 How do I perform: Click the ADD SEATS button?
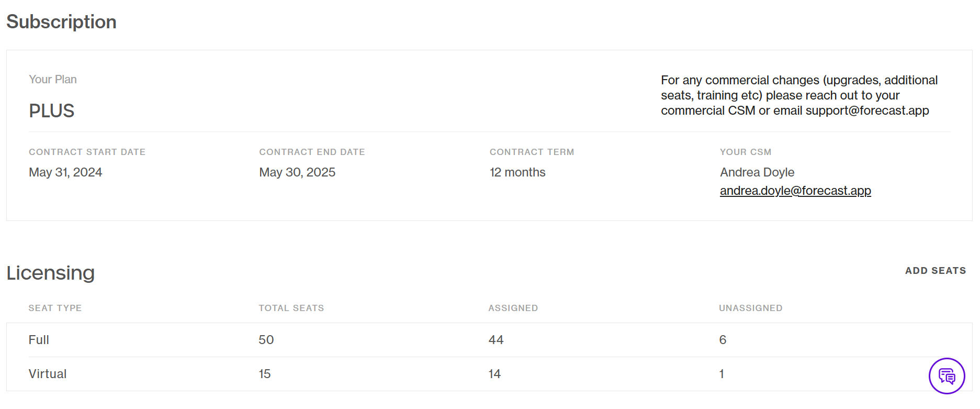pyautogui.click(x=936, y=271)
